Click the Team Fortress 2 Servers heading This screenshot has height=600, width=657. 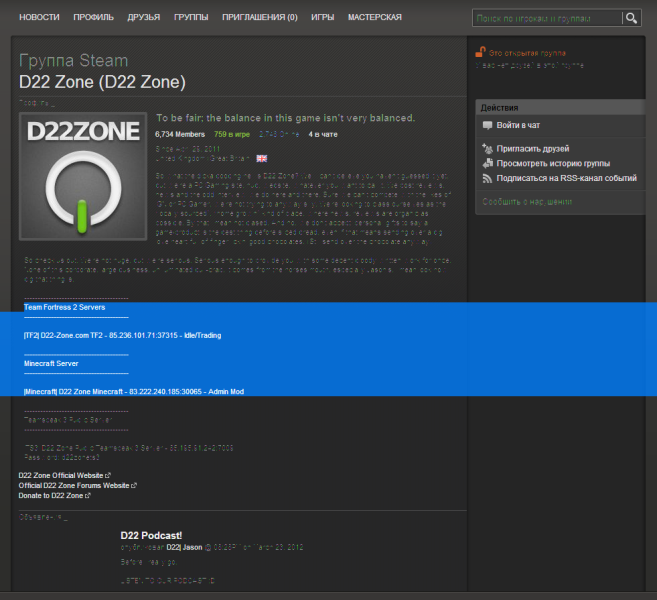[x=65, y=307]
